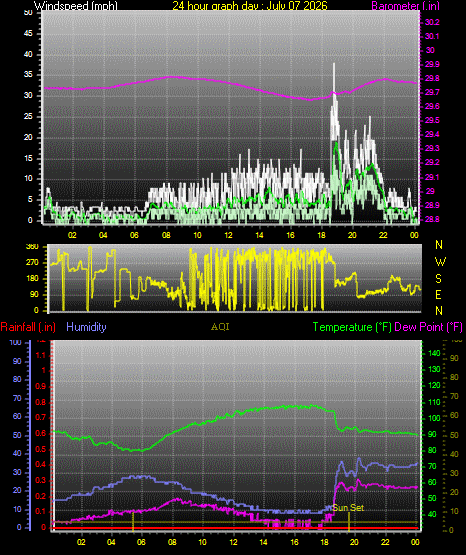Screen dimensions: 466x555
Task: Click the '180' wind direction axis value
Action: [32, 279]
